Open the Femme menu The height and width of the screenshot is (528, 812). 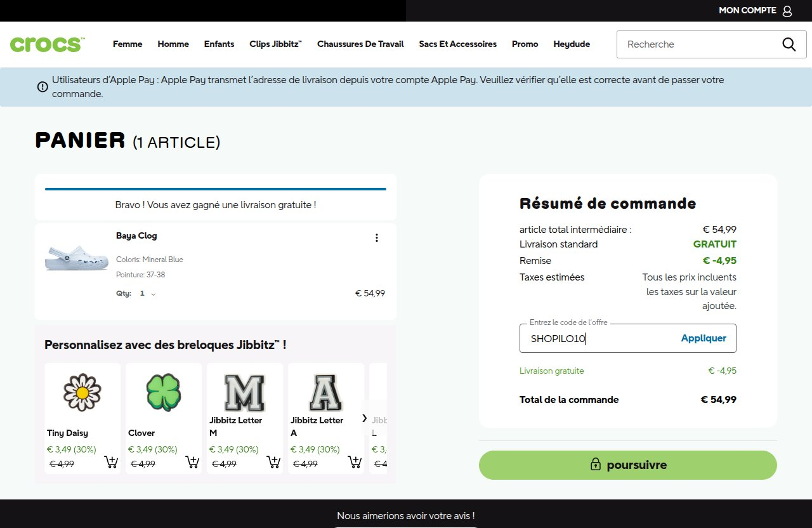pos(128,44)
